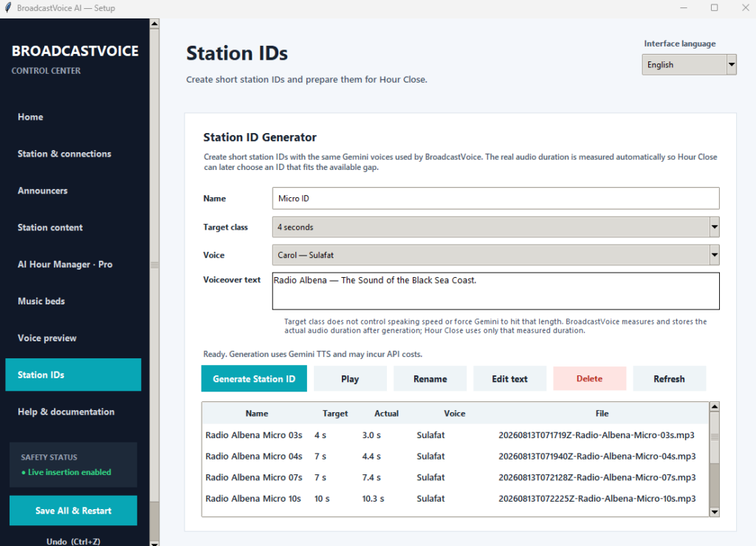
Task: Click the BroadcastVoice feather app icon
Action: pos(7,7)
